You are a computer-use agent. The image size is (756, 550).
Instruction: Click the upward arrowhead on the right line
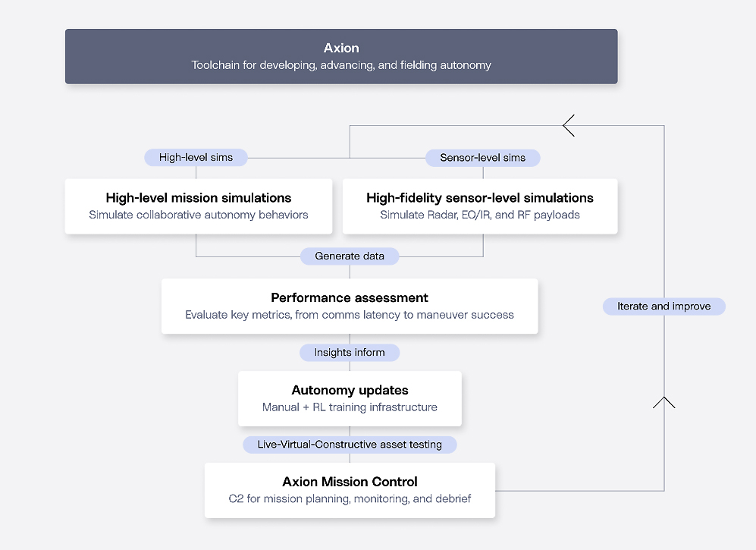(x=664, y=403)
